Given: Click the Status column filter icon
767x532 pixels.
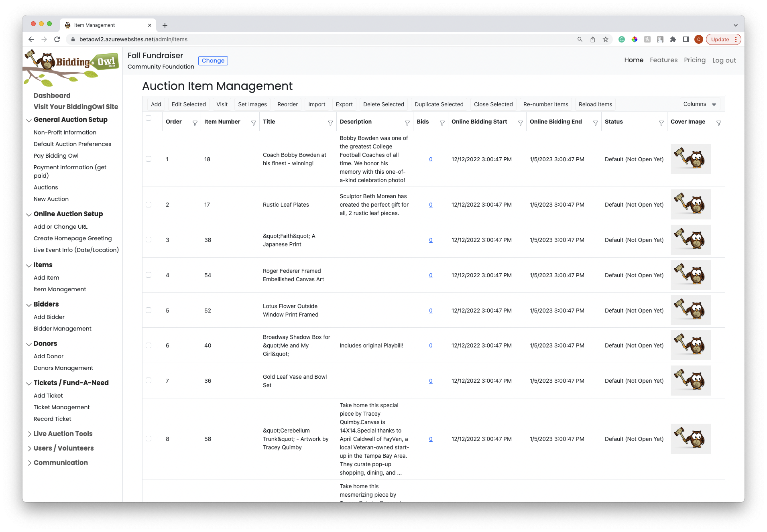Looking at the screenshot, I should click(661, 123).
